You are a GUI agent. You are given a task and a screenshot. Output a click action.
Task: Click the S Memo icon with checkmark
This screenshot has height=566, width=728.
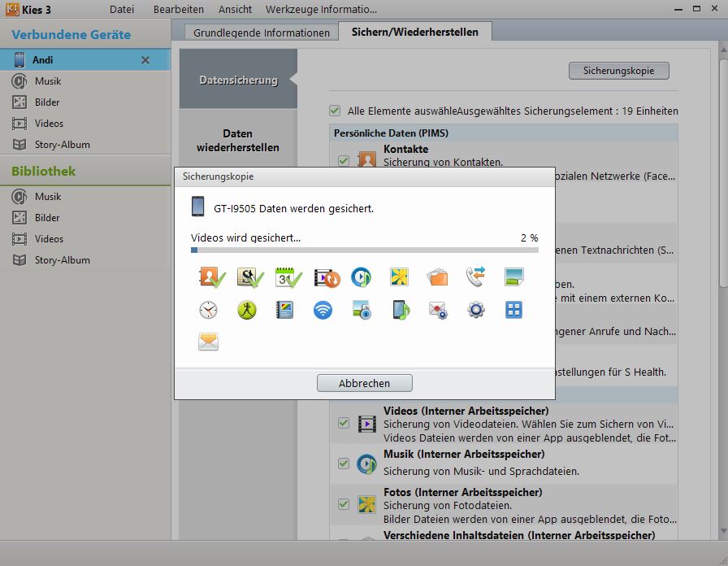tap(249, 277)
